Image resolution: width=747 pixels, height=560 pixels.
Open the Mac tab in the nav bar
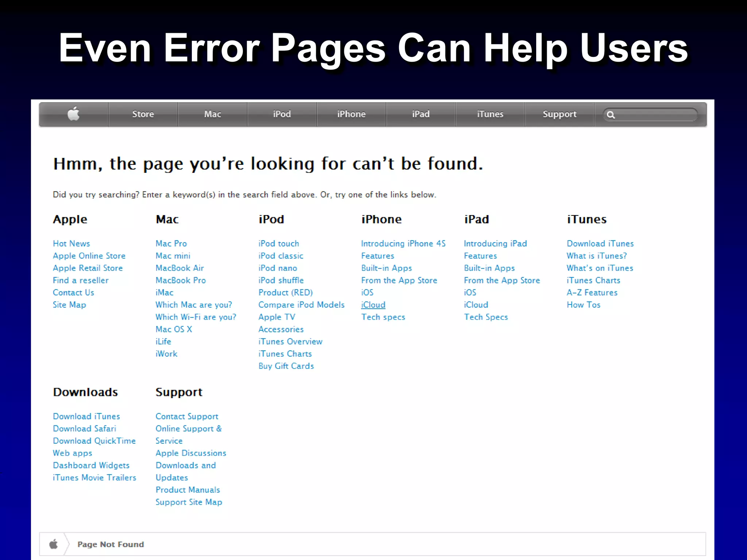[x=213, y=114]
